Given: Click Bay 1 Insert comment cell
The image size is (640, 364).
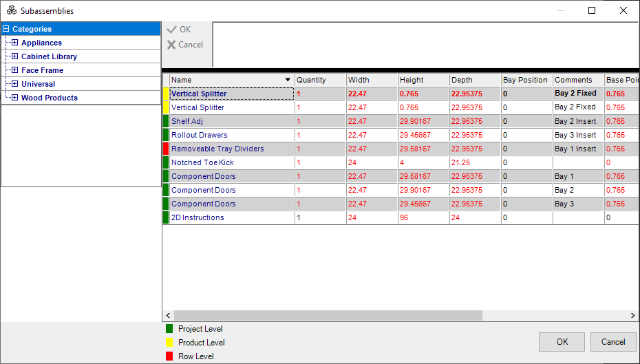Looking at the screenshot, I should tap(578, 149).
